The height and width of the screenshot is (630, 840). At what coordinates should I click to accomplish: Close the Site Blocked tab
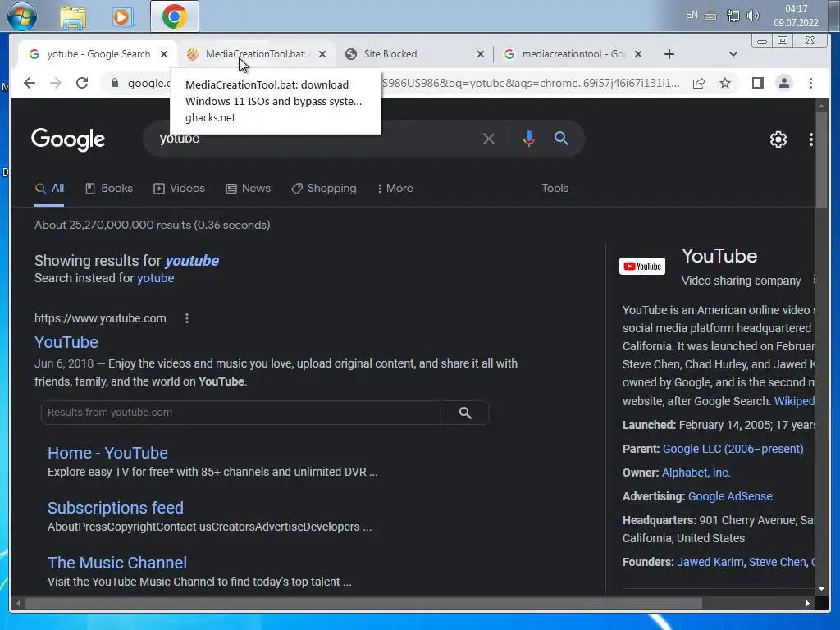[x=481, y=54]
